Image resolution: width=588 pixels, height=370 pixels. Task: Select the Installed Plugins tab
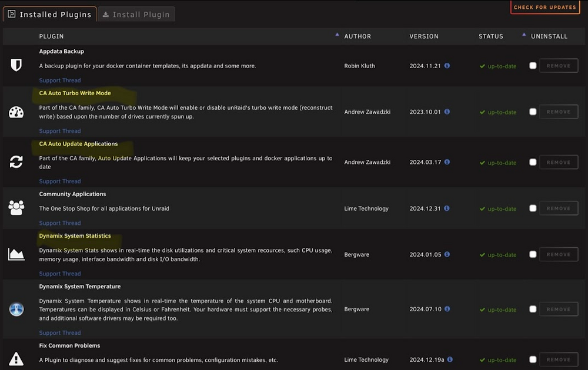(50, 14)
